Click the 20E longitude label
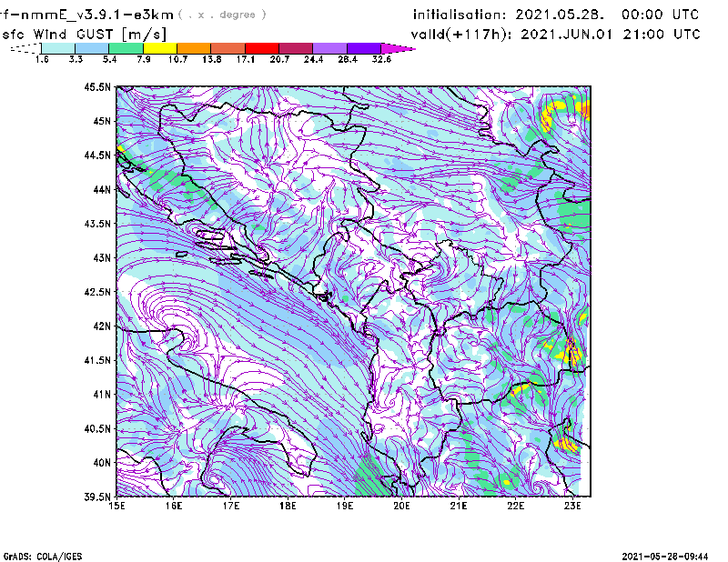 pyautogui.click(x=401, y=506)
